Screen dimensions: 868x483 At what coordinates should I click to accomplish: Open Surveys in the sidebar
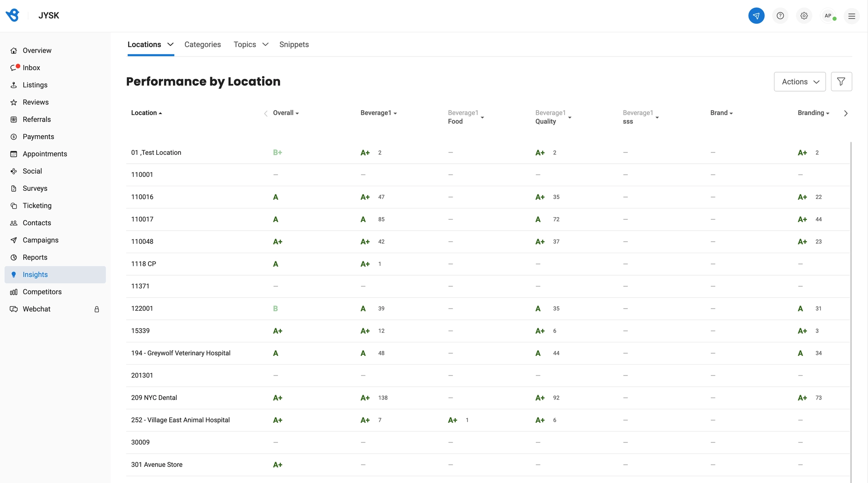(55, 188)
